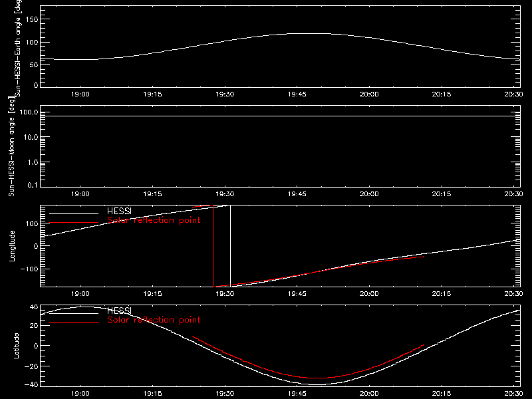Click the 100.0 tick on the Moon angle plot
This screenshot has height=399, width=532.
[x=29, y=112]
